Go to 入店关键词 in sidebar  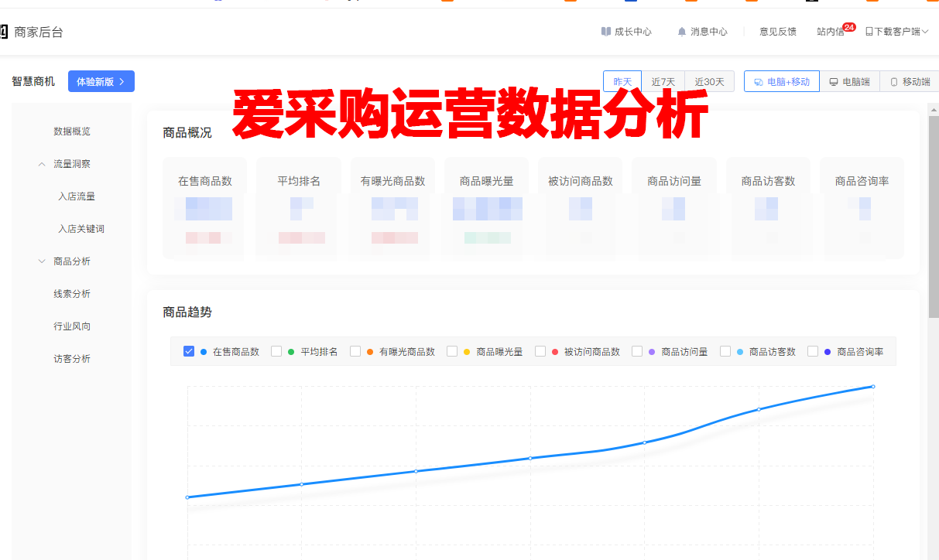click(x=81, y=229)
